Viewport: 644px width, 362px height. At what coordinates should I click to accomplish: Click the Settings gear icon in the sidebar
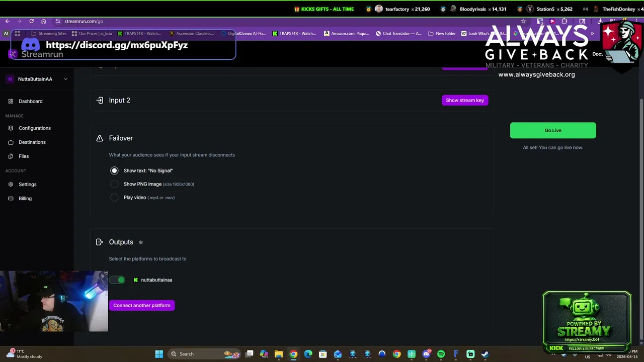tap(11, 185)
